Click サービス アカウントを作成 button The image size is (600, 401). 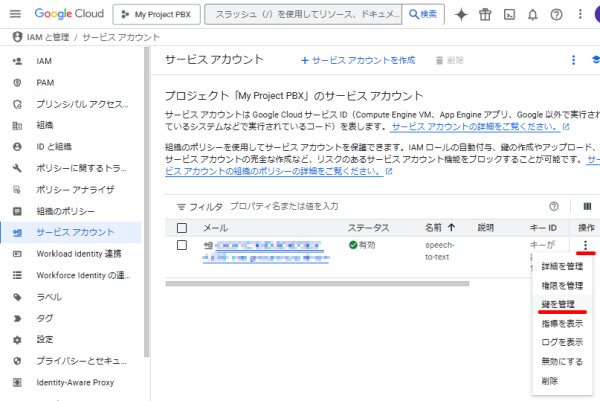[x=358, y=60]
